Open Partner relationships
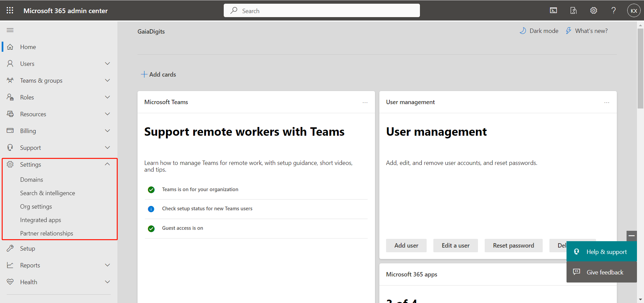Image resolution: width=644 pixels, height=303 pixels. (x=47, y=233)
